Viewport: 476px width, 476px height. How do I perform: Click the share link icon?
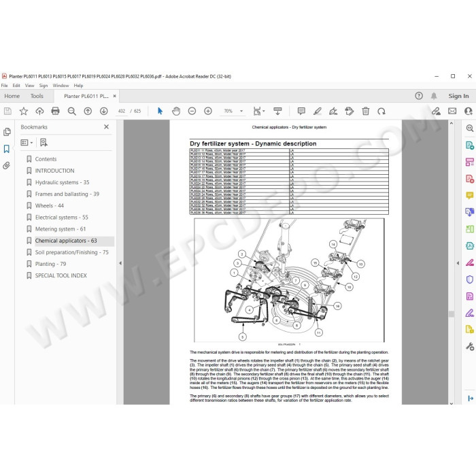click(x=436, y=111)
